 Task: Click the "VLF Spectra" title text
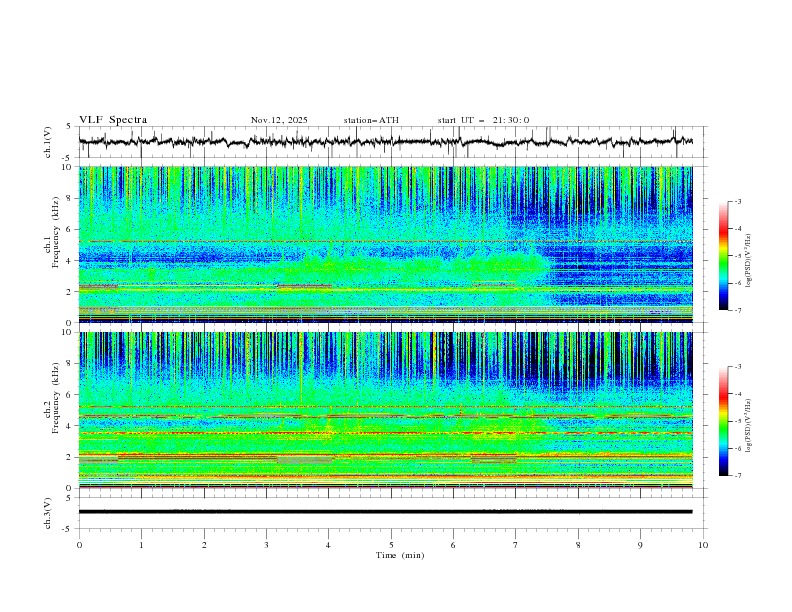[x=113, y=120]
